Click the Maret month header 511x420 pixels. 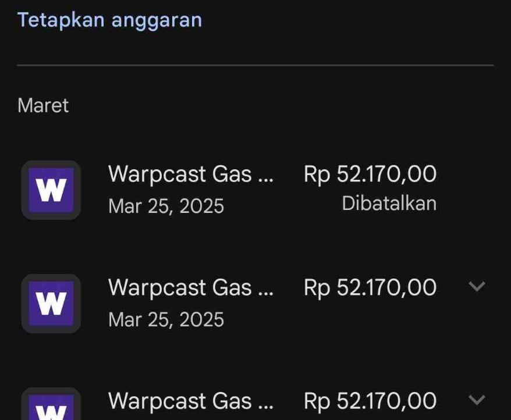pyautogui.click(x=43, y=106)
